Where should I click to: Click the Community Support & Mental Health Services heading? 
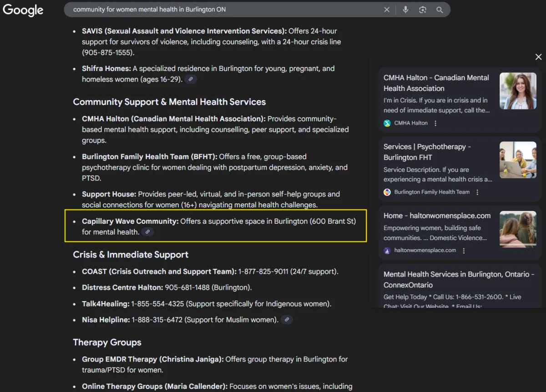click(x=169, y=102)
